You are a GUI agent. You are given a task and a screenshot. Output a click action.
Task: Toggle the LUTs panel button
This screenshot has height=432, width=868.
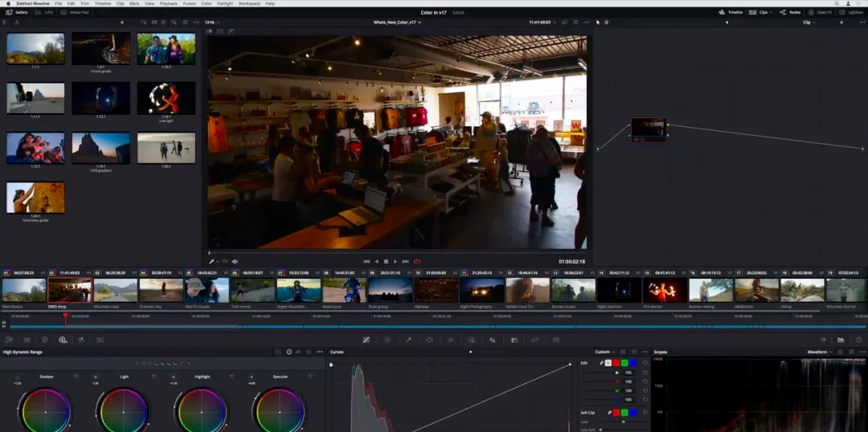click(x=45, y=12)
